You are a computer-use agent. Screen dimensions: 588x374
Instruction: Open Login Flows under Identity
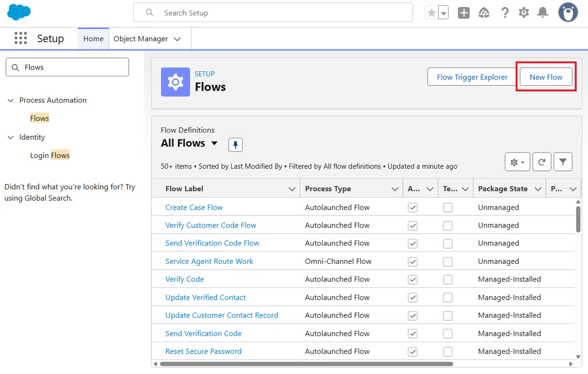50,156
